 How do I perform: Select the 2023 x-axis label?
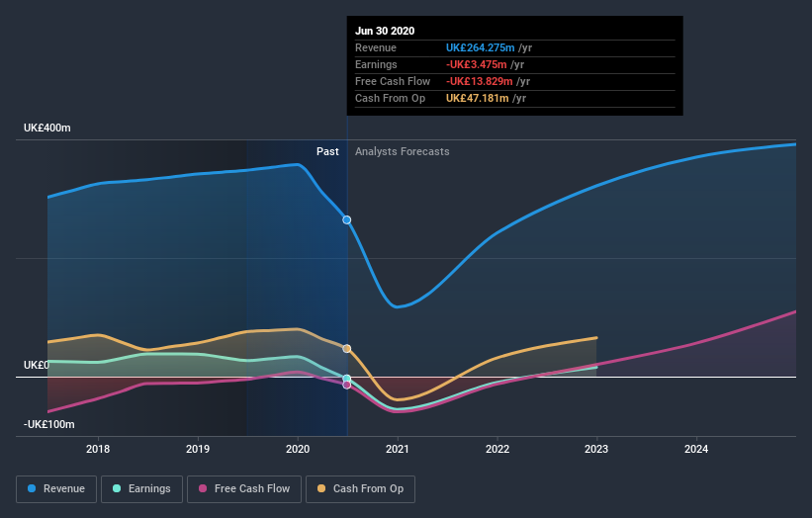[596, 449]
